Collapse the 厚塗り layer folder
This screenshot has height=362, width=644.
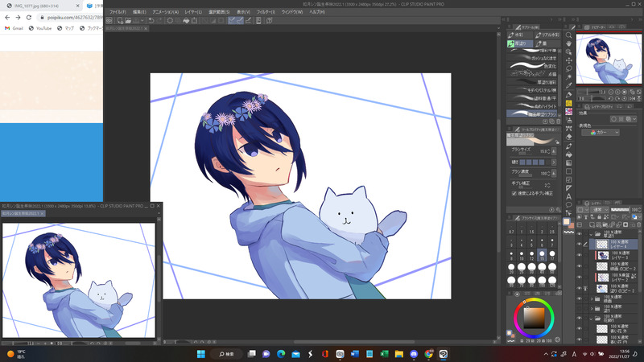point(592,234)
